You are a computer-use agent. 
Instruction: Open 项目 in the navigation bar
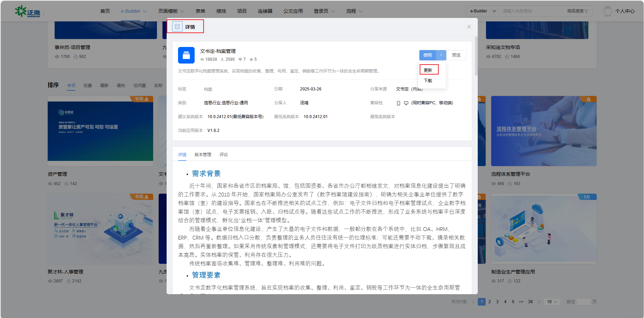242,11
